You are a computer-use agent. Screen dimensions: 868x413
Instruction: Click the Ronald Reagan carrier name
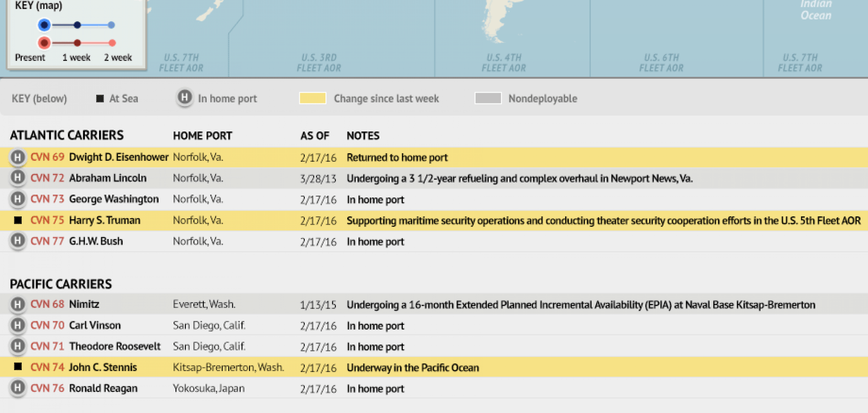pos(103,389)
